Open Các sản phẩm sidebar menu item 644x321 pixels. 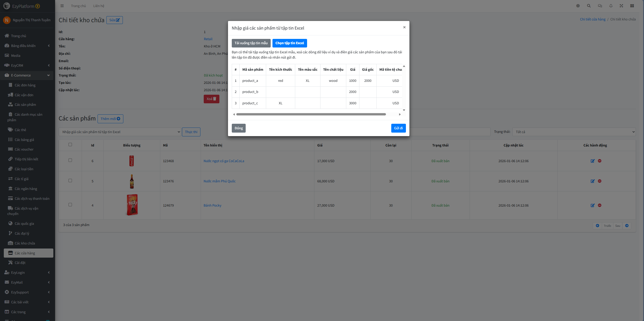[25, 105]
